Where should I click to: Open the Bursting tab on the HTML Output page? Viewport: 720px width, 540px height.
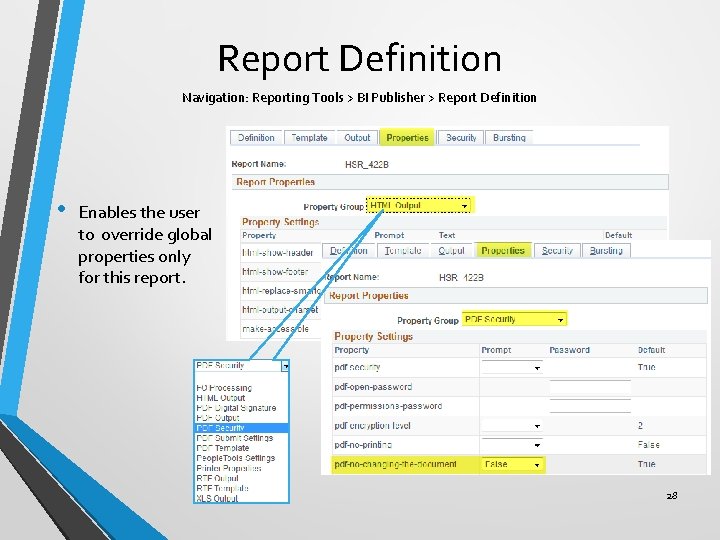pos(509,138)
